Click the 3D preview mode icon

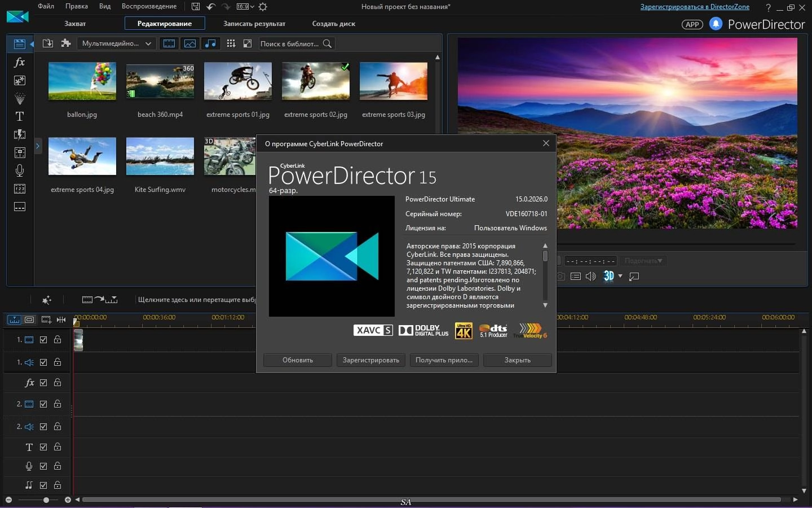(608, 276)
